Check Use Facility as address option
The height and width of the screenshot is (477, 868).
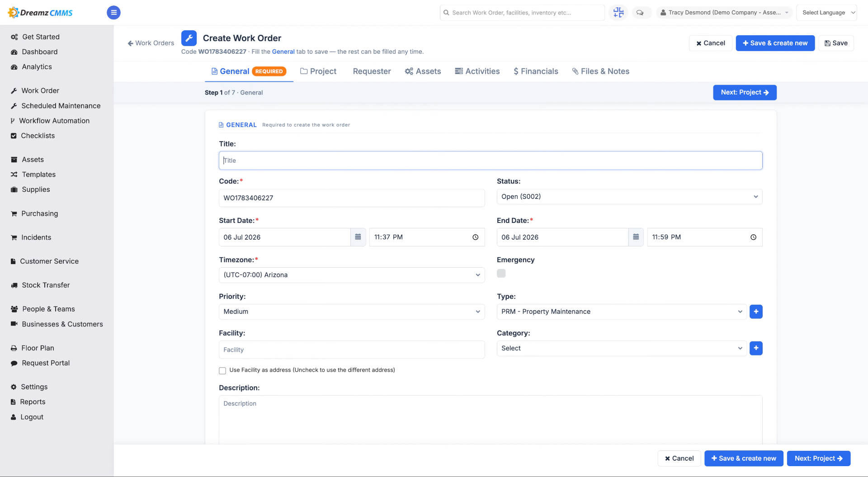[222, 371]
